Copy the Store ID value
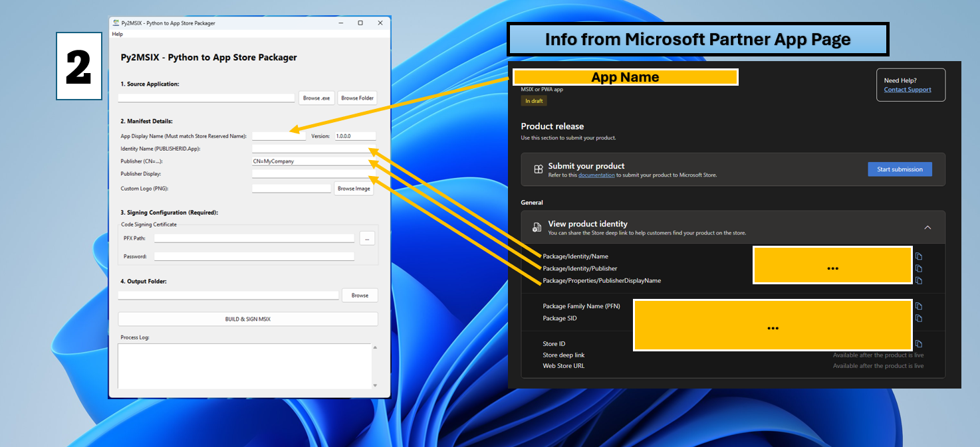This screenshot has height=447, width=980. point(918,343)
